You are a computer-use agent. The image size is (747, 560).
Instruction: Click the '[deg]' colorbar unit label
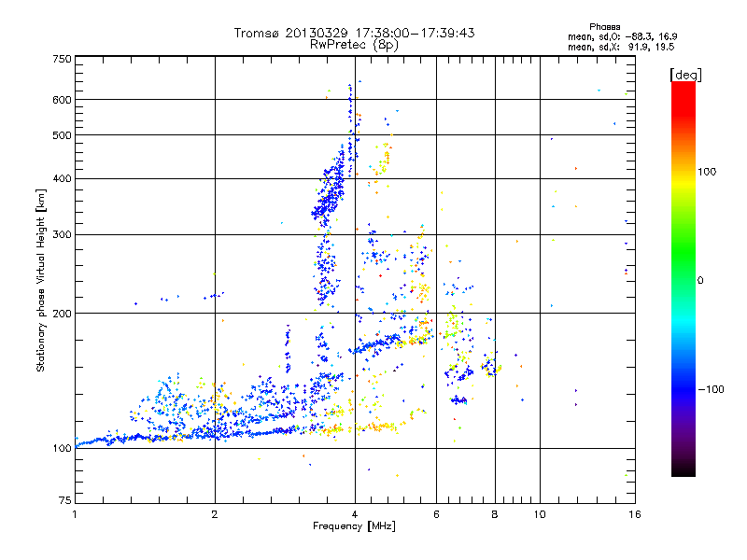tap(685, 75)
